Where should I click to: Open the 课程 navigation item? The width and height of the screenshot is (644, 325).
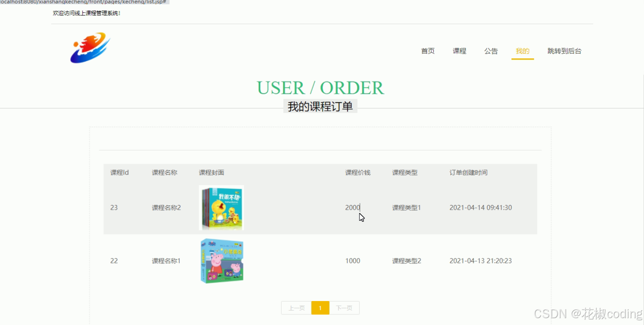[459, 51]
